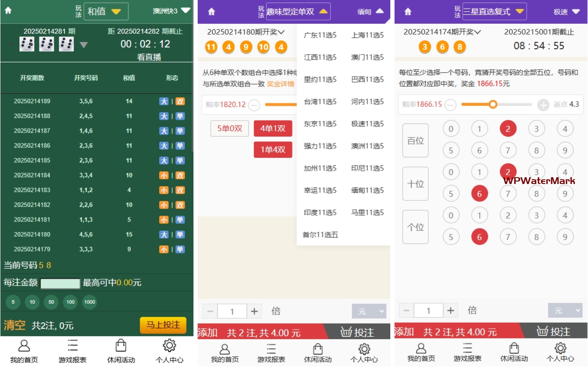The image size is (588, 368).
Task: Open 游戏报表 list icon in the 趣味型定单双 panel
Action: [271, 349]
